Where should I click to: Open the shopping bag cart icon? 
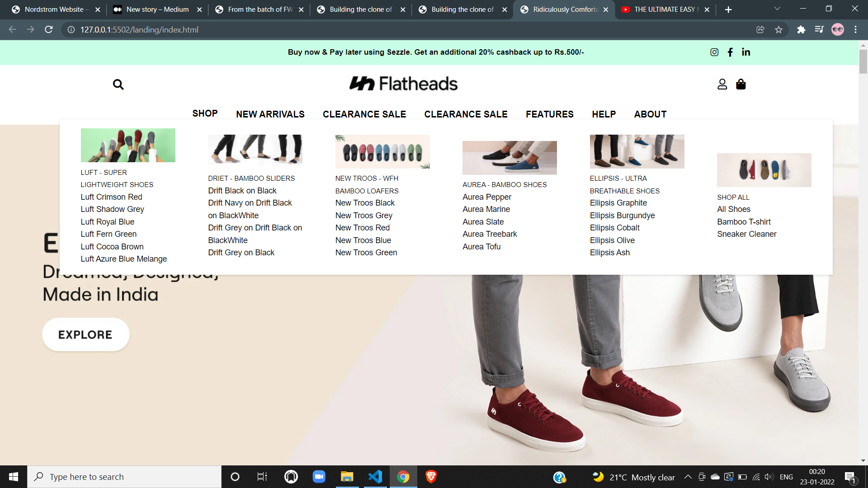coord(741,84)
